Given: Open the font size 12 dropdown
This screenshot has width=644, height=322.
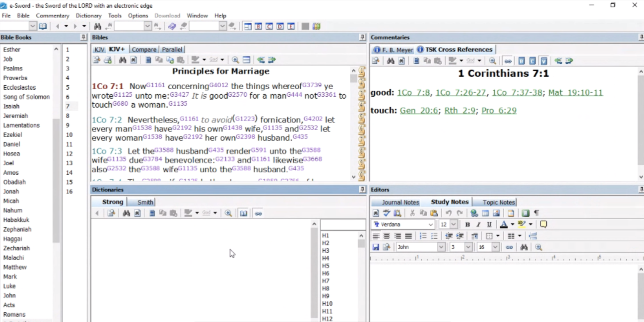Looking at the screenshot, I should 453,224.
